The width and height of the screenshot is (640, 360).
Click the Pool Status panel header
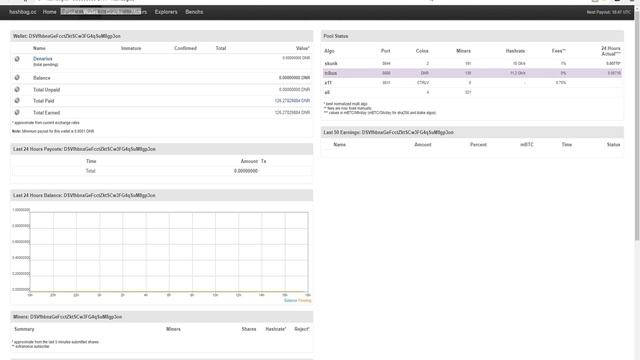pos(472,36)
